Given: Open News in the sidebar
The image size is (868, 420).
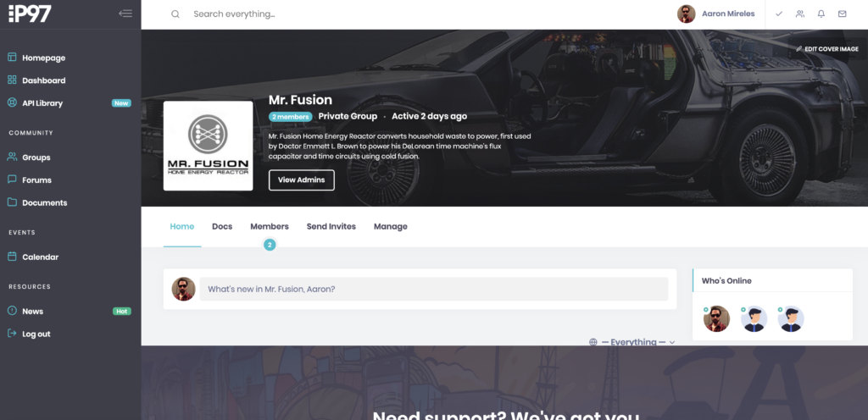Looking at the screenshot, I should pyautogui.click(x=32, y=311).
